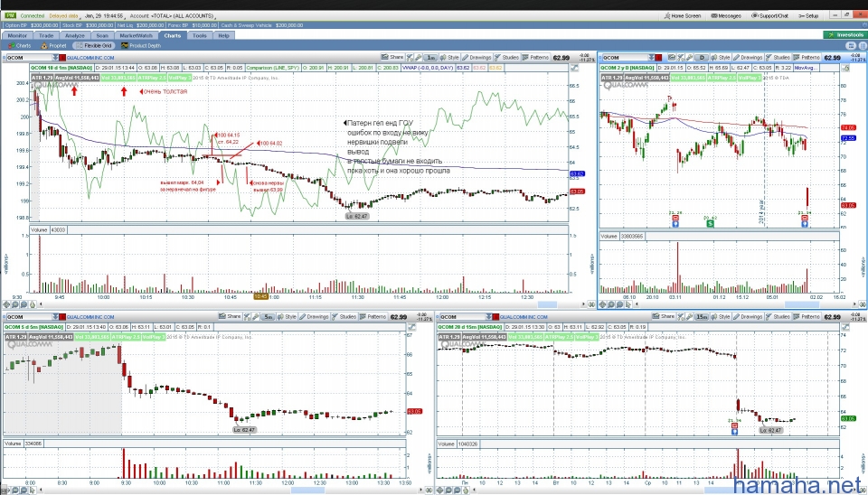Image resolution: width=868 pixels, height=495 pixels.
Task: Click Share on the 5m chart
Action: (230, 316)
